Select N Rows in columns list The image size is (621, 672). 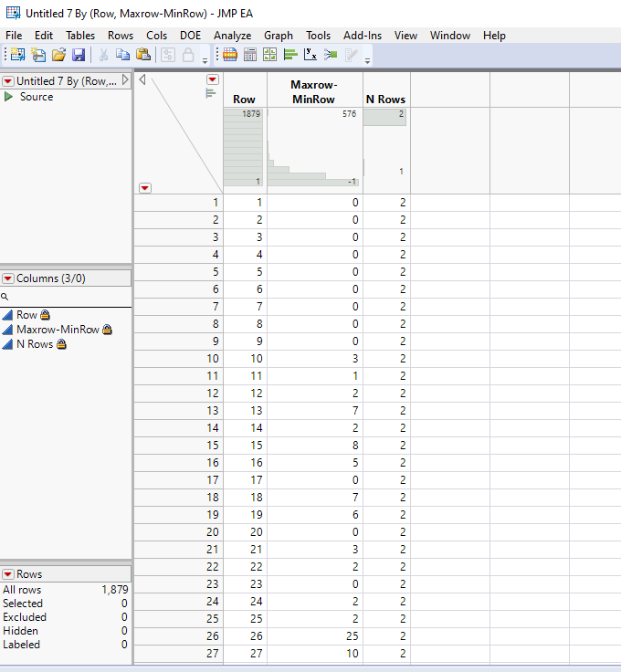coord(35,344)
